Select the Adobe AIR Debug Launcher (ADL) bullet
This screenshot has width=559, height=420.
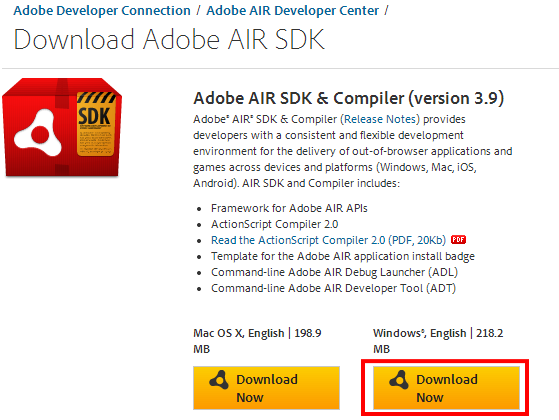pos(334,272)
